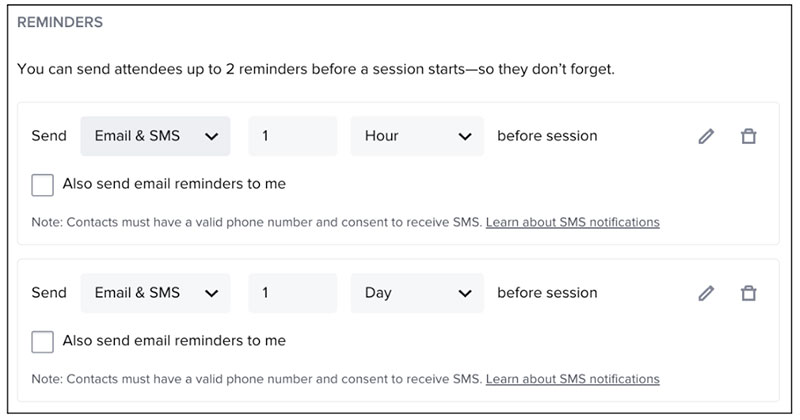
Task: Open the hour reminder's Learn about SMS notifications link
Action: 572,222
